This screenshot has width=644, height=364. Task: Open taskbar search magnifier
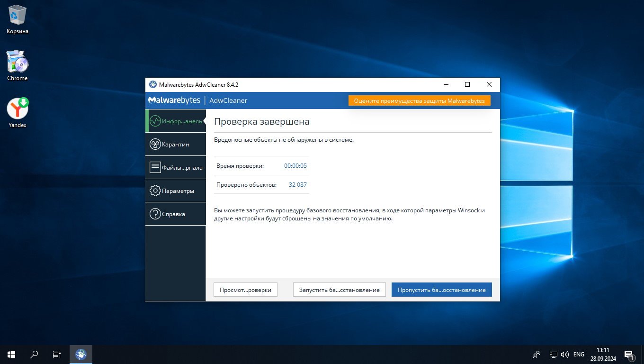click(34, 354)
